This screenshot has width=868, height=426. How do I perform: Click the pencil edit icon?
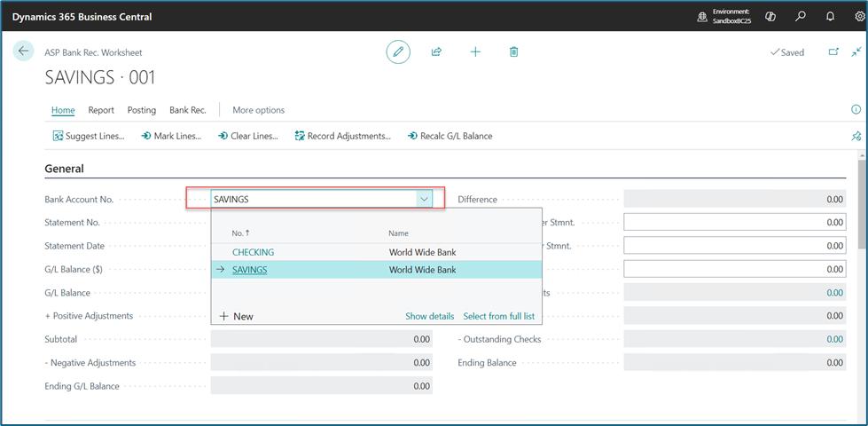[x=398, y=52]
